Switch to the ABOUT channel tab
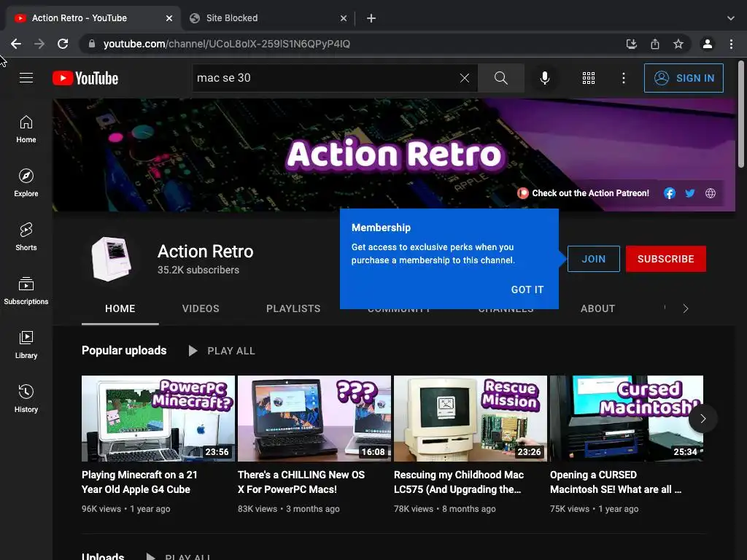The image size is (747, 560). tap(597, 308)
